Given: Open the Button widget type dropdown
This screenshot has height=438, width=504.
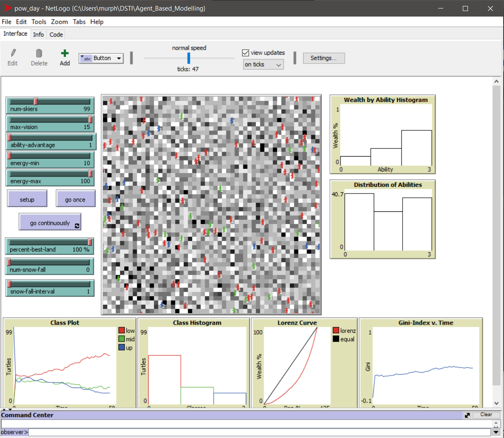Looking at the screenshot, I should 101,59.
